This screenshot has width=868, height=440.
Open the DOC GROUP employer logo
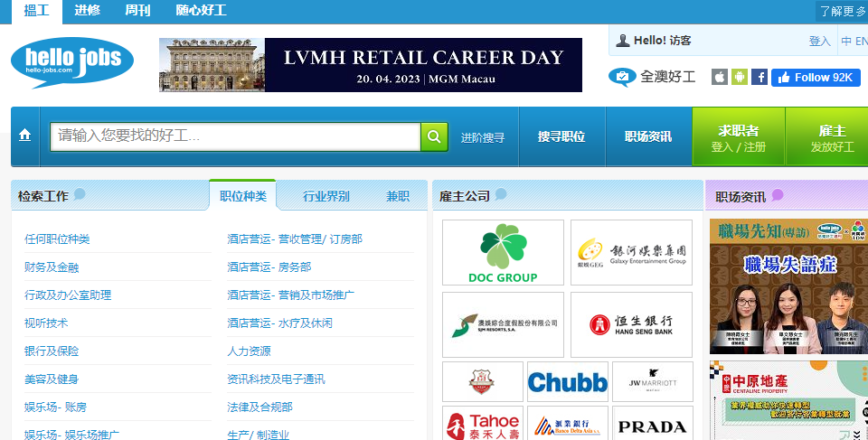coord(503,252)
